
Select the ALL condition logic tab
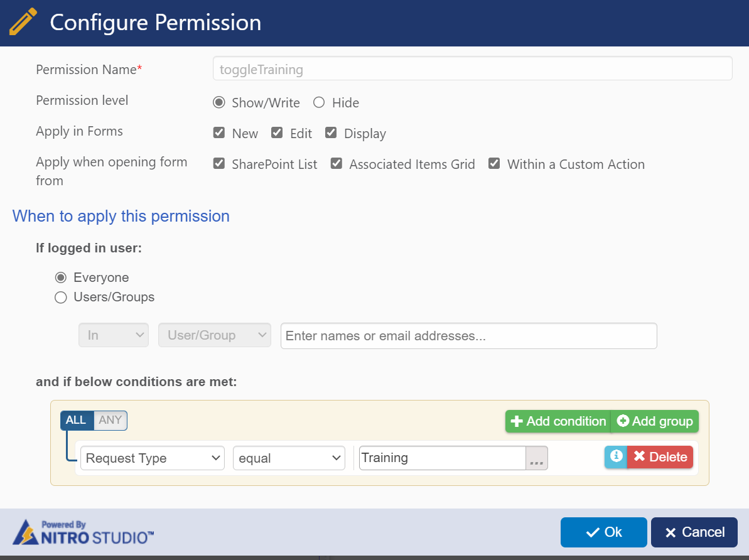coord(77,420)
